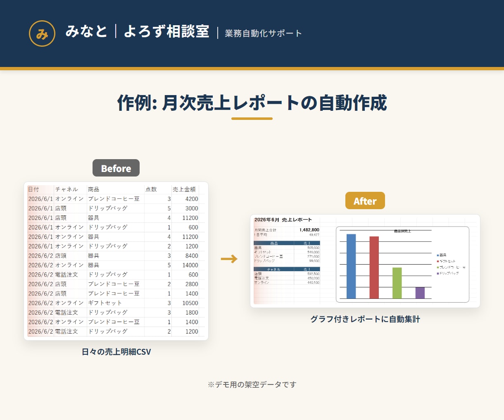Click the red chart bar

[374, 267]
